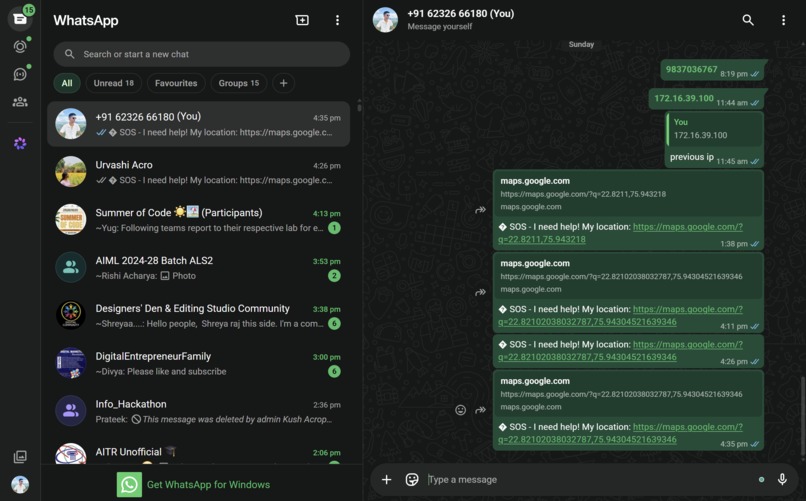Click unread badge 2 on AIML batch chat
The width and height of the screenshot is (806, 501).
tap(334, 275)
